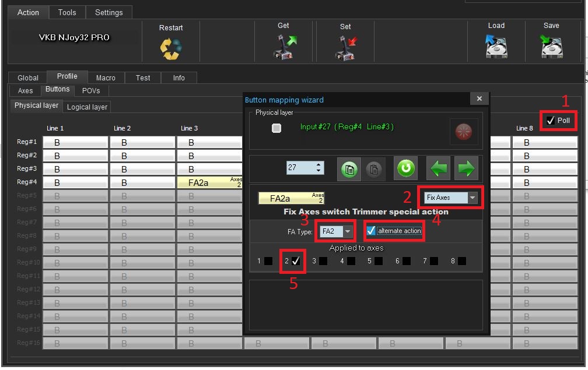The image size is (588, 370).
Task: Click the Reg#1 Line 1 B button
Action: pos(75,142)
